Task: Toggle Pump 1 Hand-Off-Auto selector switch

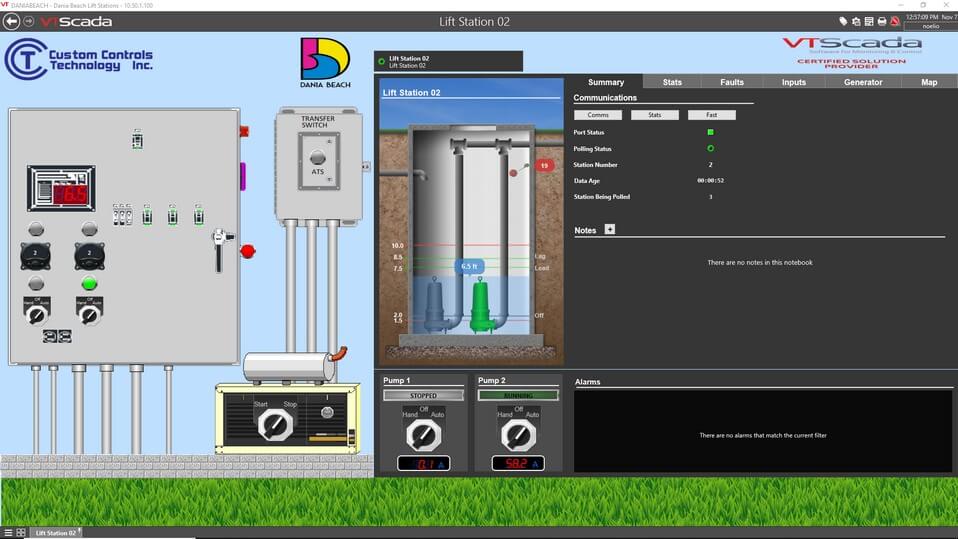Action: [423, 434]
